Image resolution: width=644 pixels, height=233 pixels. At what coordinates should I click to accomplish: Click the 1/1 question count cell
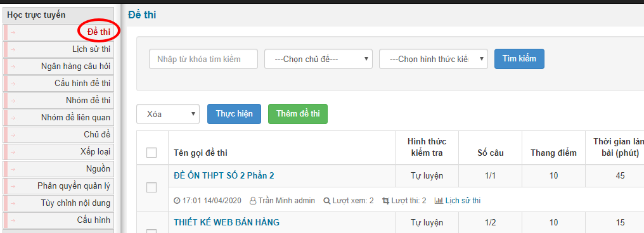(491, 175)
